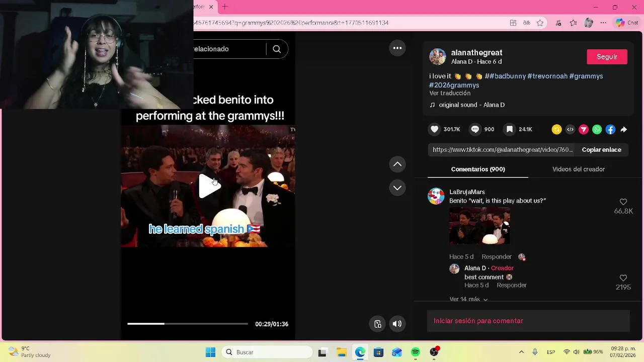This screenshot has height=362, width=644.
Task: Open the media control toolbar icon
Action: (x=558, y=23)
